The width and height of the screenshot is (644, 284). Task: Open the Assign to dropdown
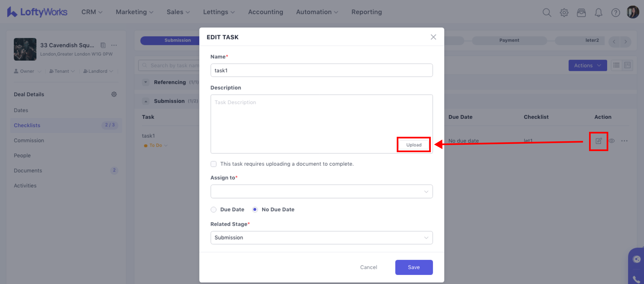click(321, 191)
